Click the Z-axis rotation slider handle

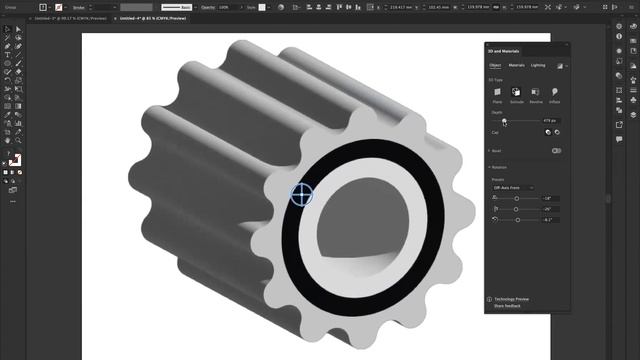click(x=518, y=220)
